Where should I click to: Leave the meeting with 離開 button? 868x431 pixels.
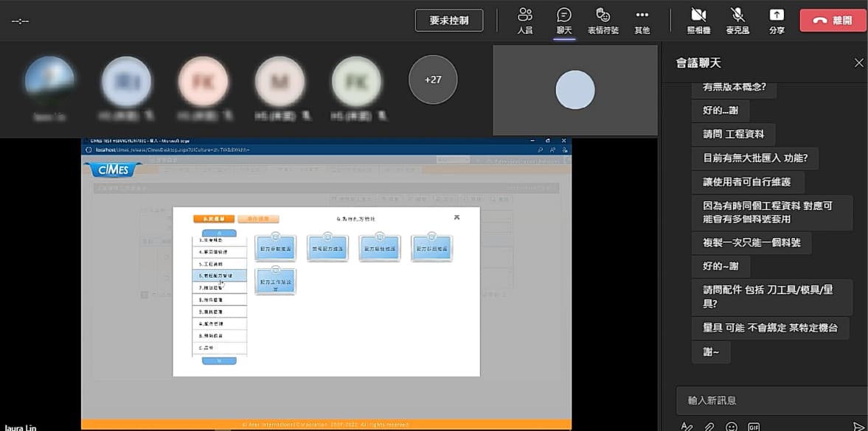[832, 21]
